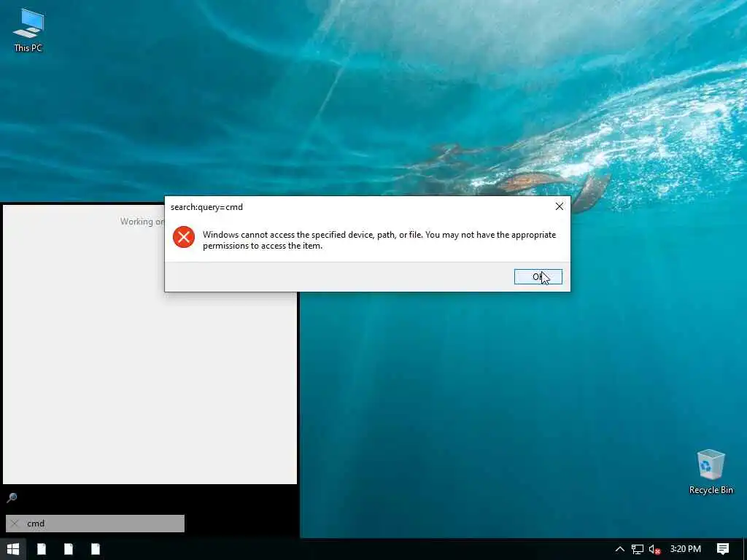
Task: Click OK in the error dialog
Action: pos(538,276)
